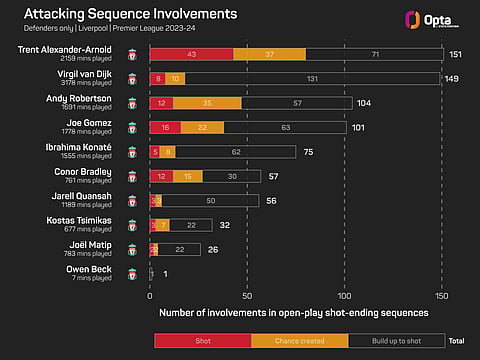Click the Opta logo icon

pos(412,20)
